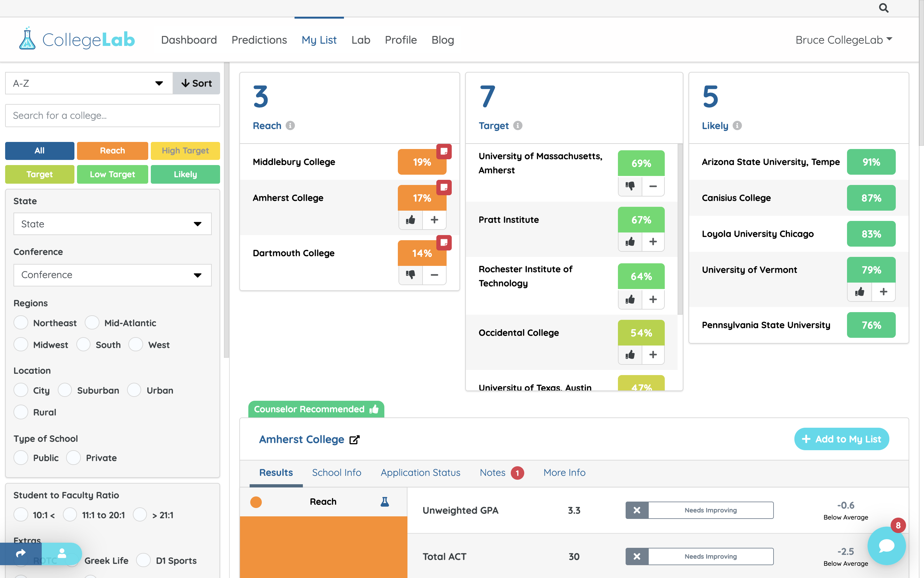
Task: Click the Target list scrollbar
Action: pos(680,229)
